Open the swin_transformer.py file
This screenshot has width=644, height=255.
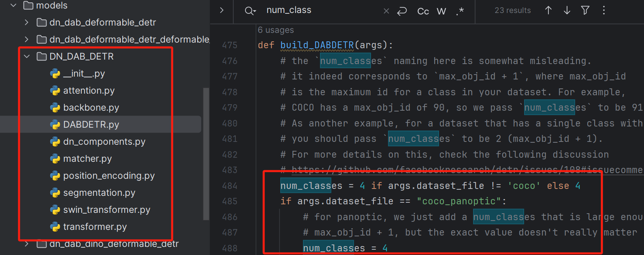[107, 210]
